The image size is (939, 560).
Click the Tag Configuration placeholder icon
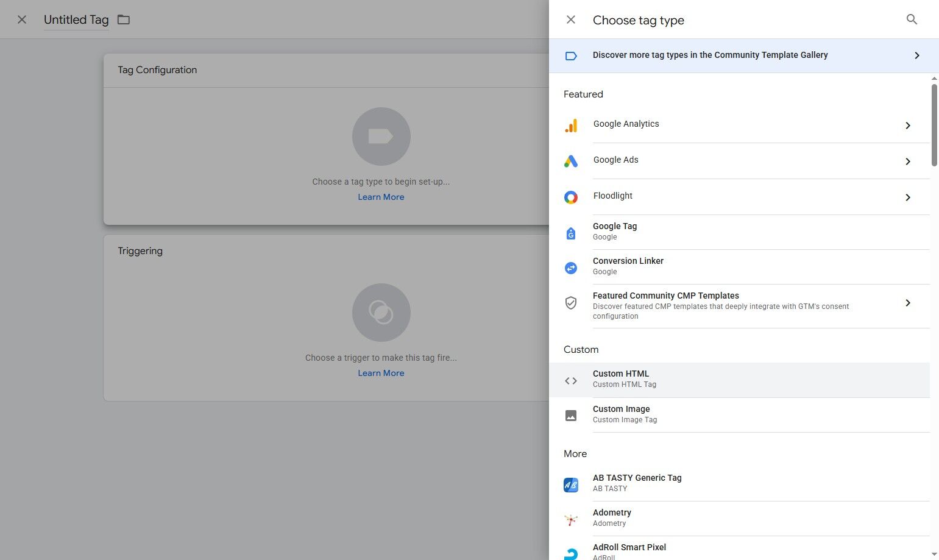(x=381, y=136)
